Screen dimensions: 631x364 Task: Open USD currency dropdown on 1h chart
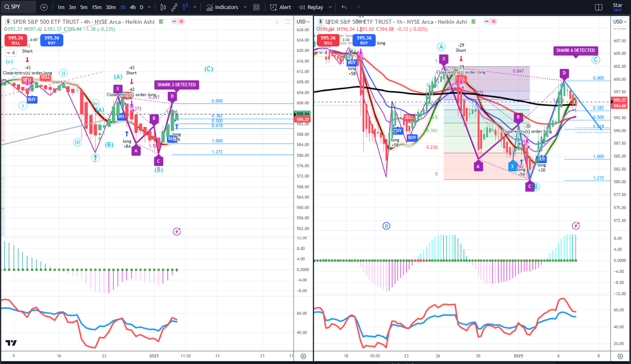620,22
